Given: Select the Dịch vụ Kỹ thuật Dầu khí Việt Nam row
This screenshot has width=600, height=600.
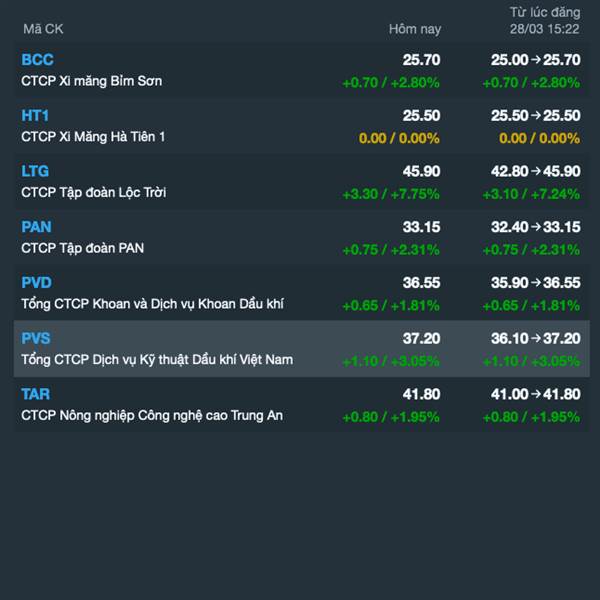Looking at the screenshot, I should (302, 349).
